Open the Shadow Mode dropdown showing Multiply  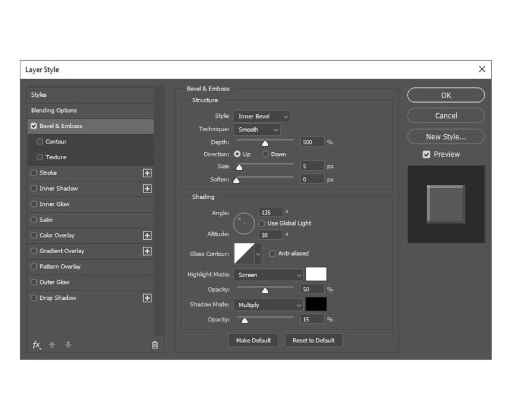[268, 305]
